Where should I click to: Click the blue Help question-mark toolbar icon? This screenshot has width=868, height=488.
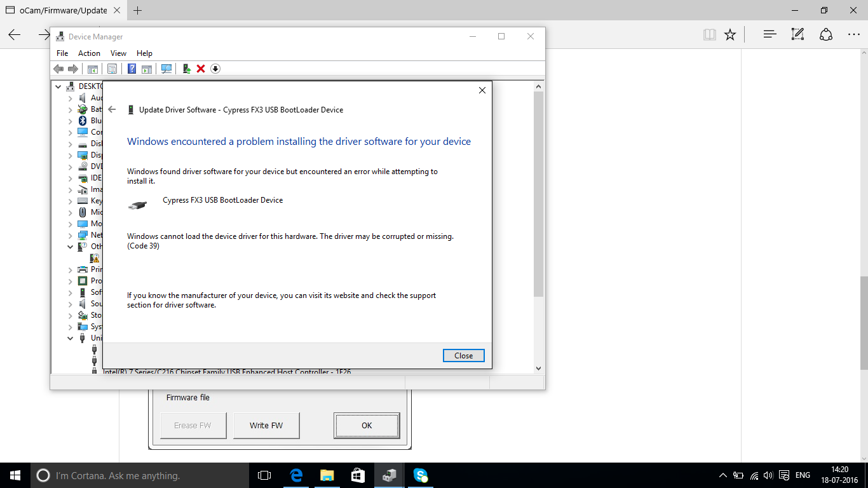click(x=132, y=69)
